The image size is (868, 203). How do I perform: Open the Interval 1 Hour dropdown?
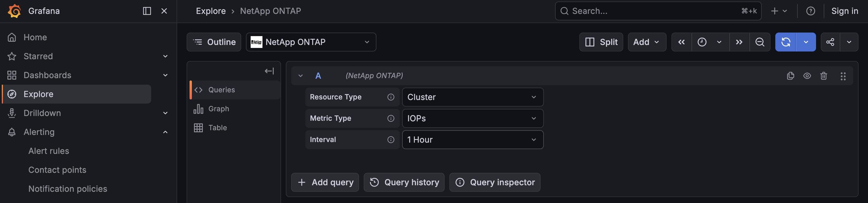(472, 140)
